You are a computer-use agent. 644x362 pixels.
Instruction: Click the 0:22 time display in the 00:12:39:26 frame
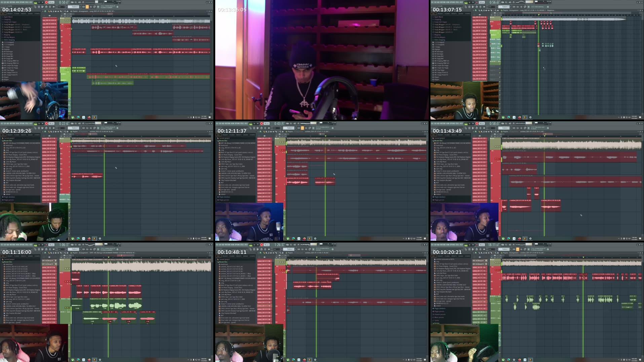(64, 124)
